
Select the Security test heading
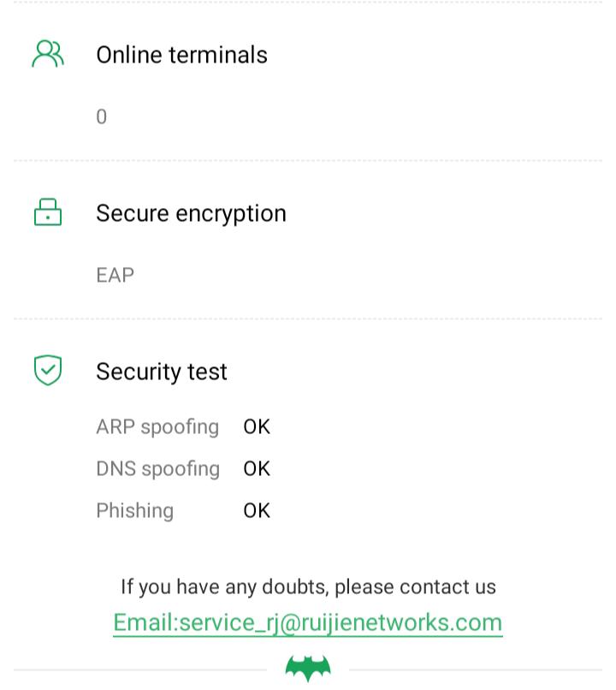coord(162,372)
